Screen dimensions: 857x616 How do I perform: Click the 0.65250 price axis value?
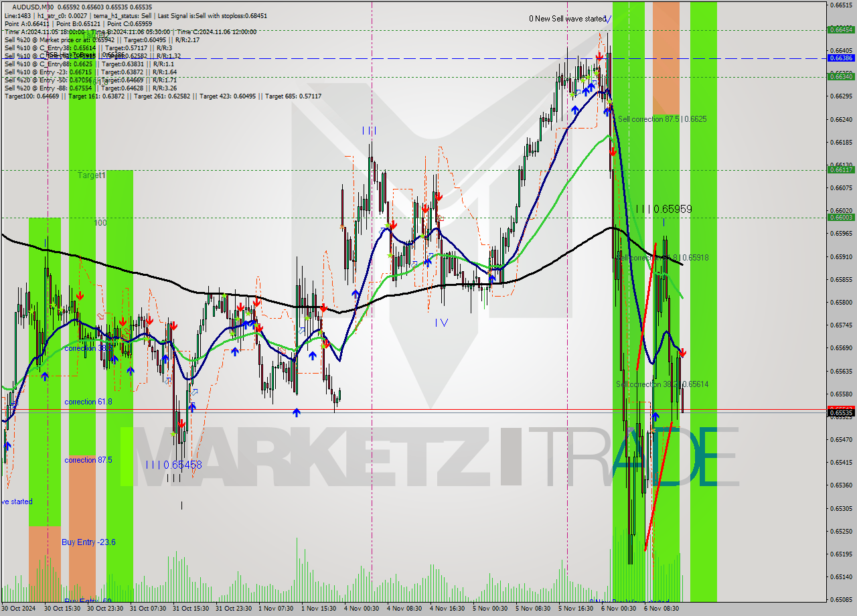[x=841, y=531]
